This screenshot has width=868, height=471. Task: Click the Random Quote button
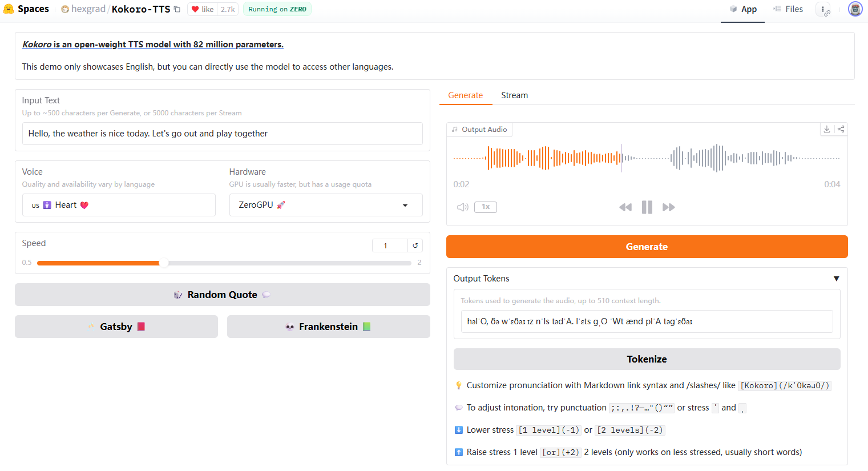223,295
